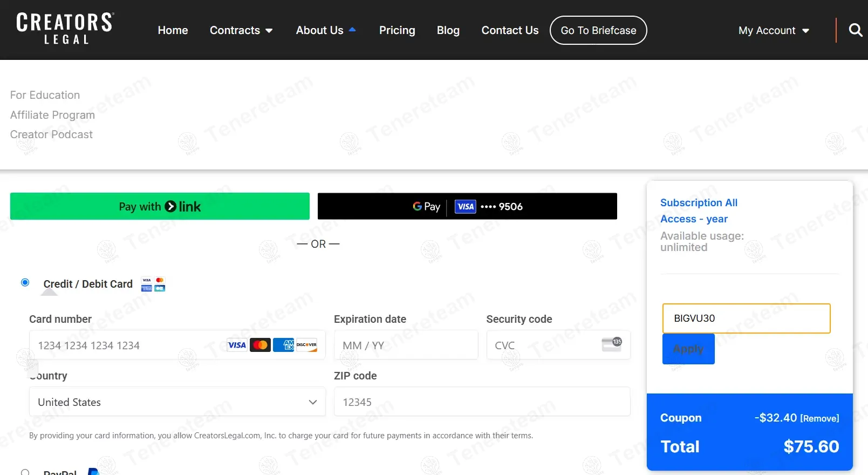Screen dimensions: 868x475
Task: Go to the Home page
Action: pyautogui.click(x=173, y=30)
